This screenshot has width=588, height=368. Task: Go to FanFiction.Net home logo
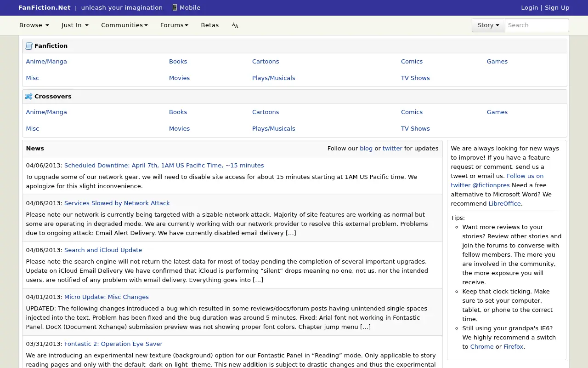pyautogui.click(x=45, y=7)
